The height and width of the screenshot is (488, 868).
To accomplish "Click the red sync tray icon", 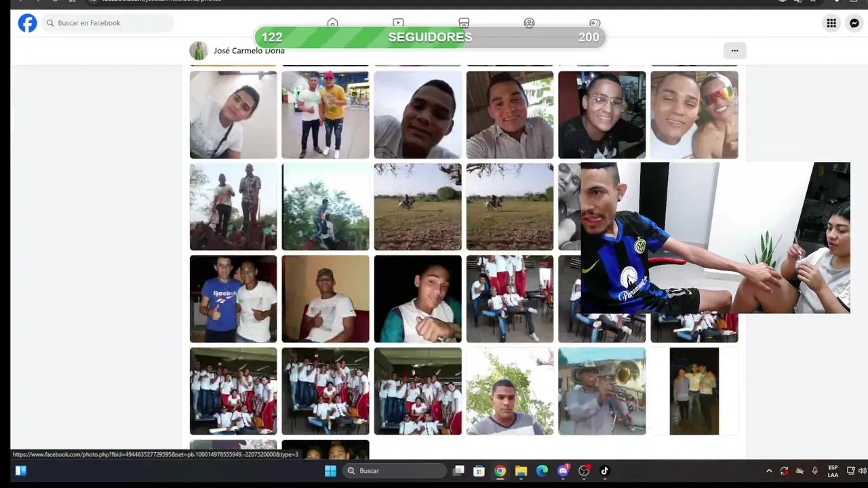I will click(785, 471).
